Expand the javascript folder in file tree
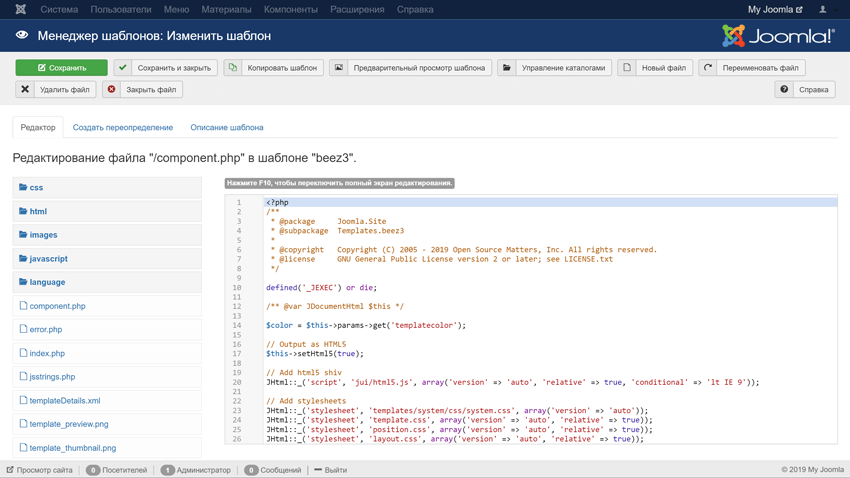Image resolution: width=850 pixels, height=478 pixels. [107, 259]
